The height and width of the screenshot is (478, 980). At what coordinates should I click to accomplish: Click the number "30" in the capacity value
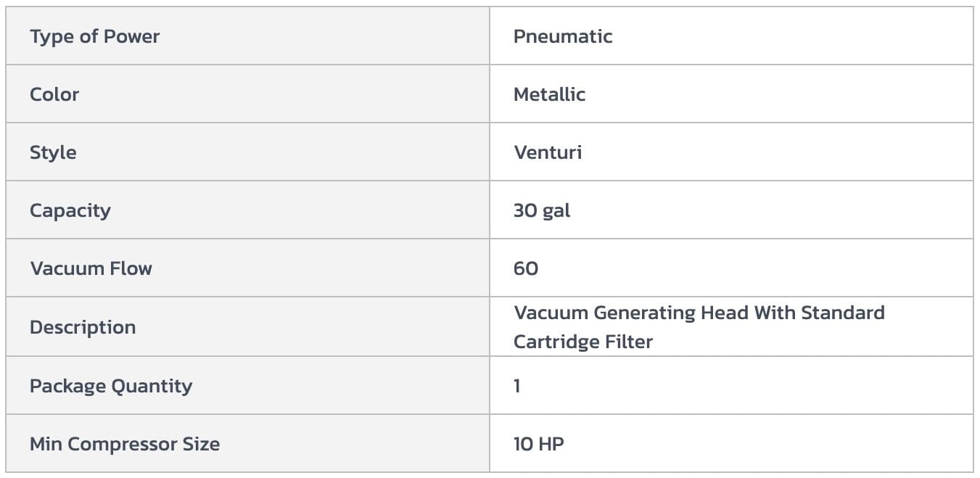[525, 210]
